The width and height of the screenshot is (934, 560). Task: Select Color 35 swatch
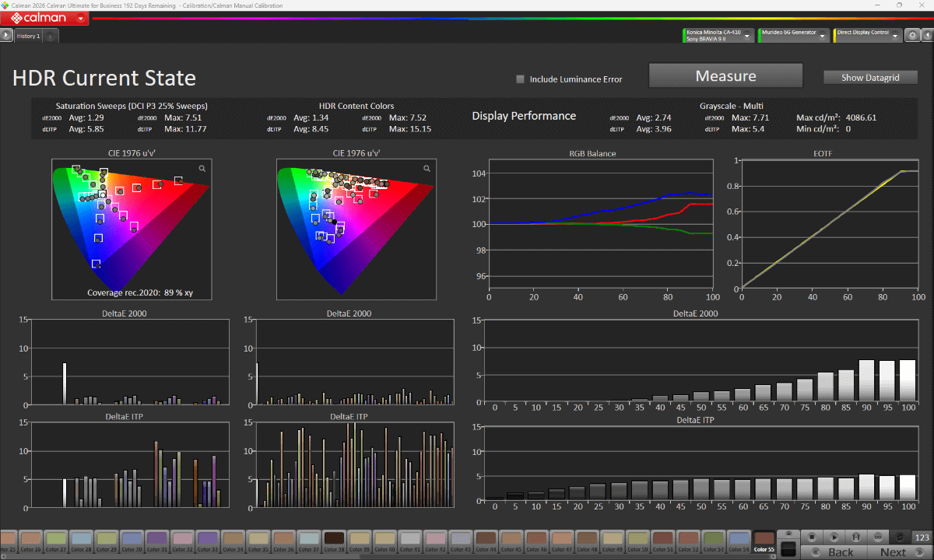258,541
